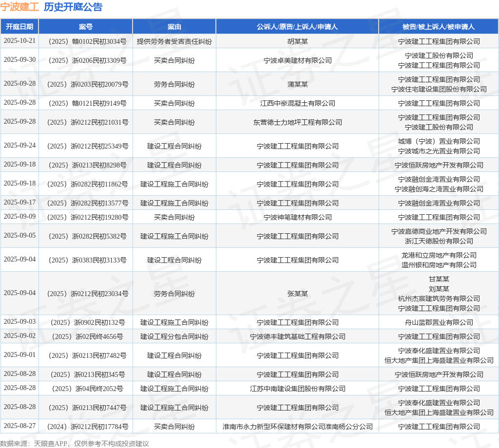The height and width of the screenshot is (448, 499).
Task: Click plaintiff 宁波德丰建筑基础工程有限公司
Action: click(x=298, y=336)
